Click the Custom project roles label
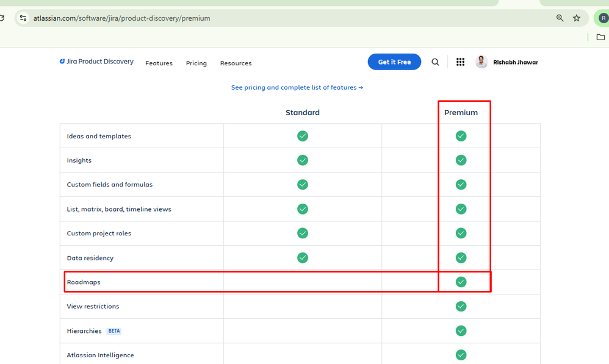 point(99,234)
